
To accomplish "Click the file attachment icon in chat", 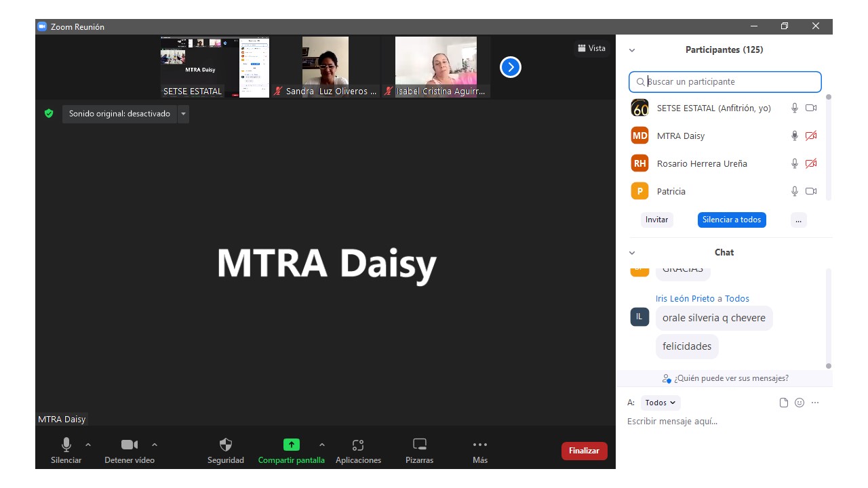I will 784,403.
